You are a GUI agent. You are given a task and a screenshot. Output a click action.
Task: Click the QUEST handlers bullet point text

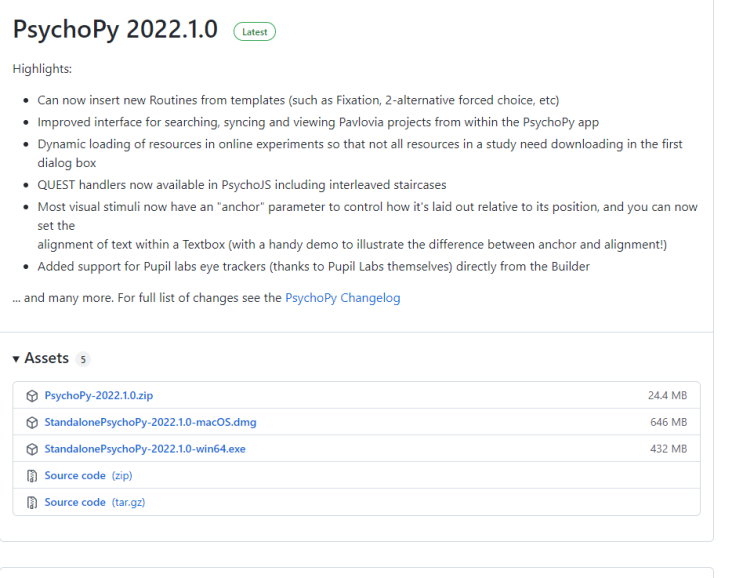coord(228,184)
